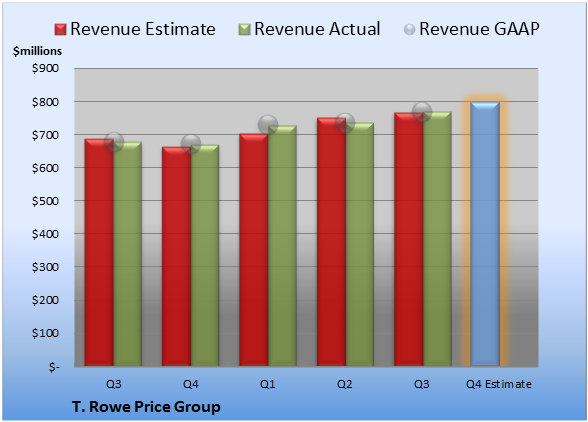Click the "$100" axis value

(x=45, y=333)
